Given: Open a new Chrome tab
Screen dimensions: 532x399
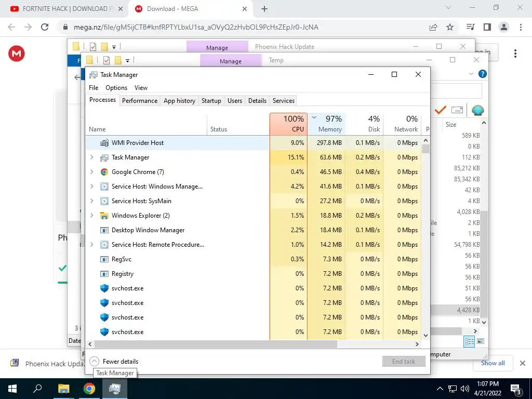Looking at the screenshot, I should [x=264, y=9].
